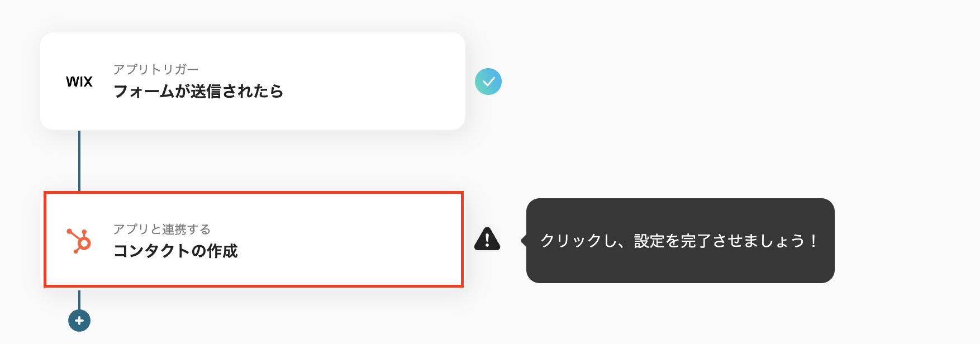Screen dimensions: 980x344
Task: Click フォームが送信されたら title text
Action: [198, 92]
